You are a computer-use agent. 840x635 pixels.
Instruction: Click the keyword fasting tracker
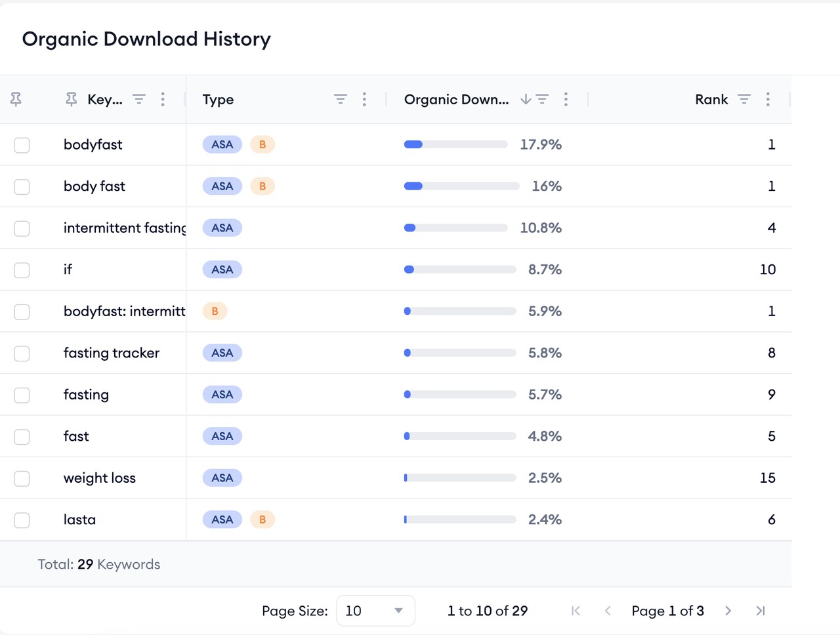pos(112,353)
